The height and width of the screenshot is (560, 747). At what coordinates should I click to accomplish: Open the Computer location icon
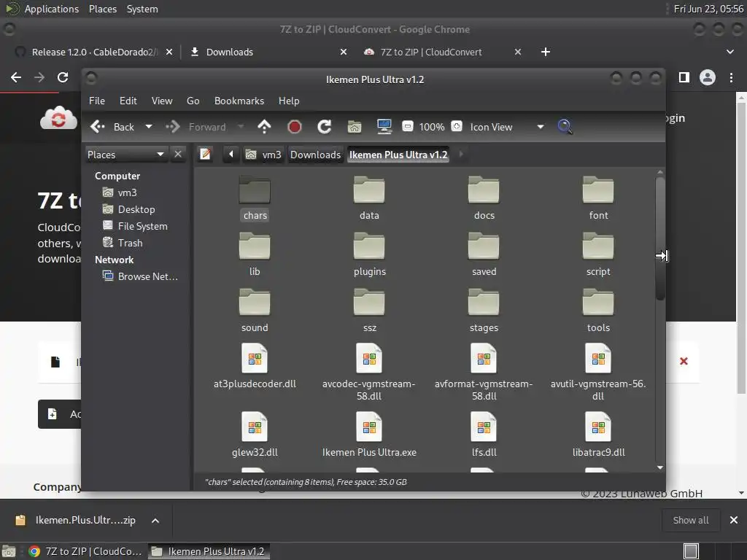coord(384,127)
